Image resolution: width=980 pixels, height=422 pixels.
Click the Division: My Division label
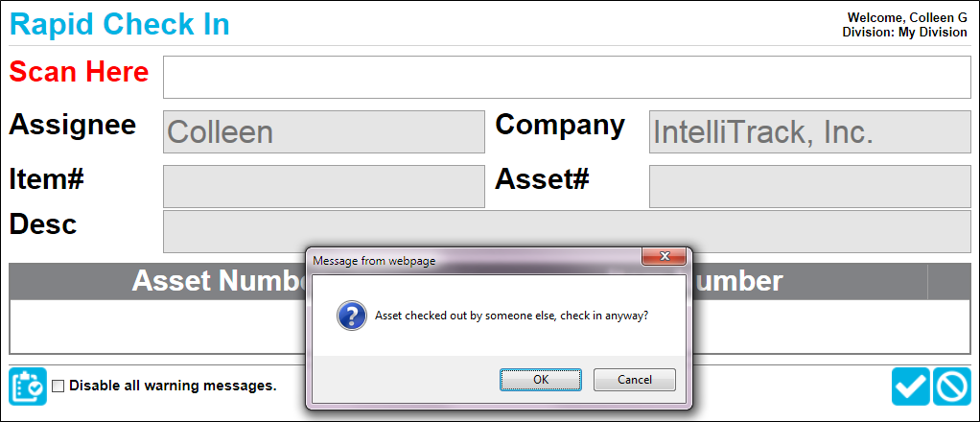pyautogui.click(x=904, y=32)
